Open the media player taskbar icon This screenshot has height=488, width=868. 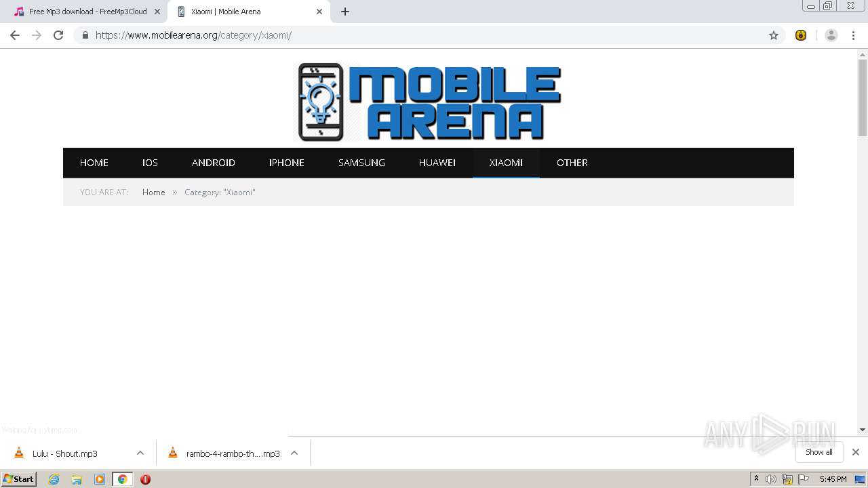click(x=100, y=479)
